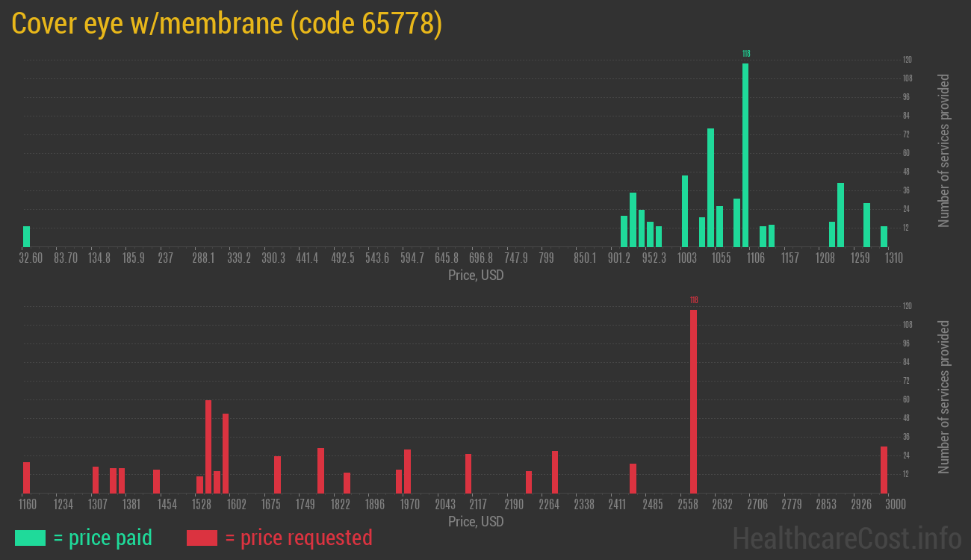Click the leftmost green bar at 32.60

click(27, 237)
